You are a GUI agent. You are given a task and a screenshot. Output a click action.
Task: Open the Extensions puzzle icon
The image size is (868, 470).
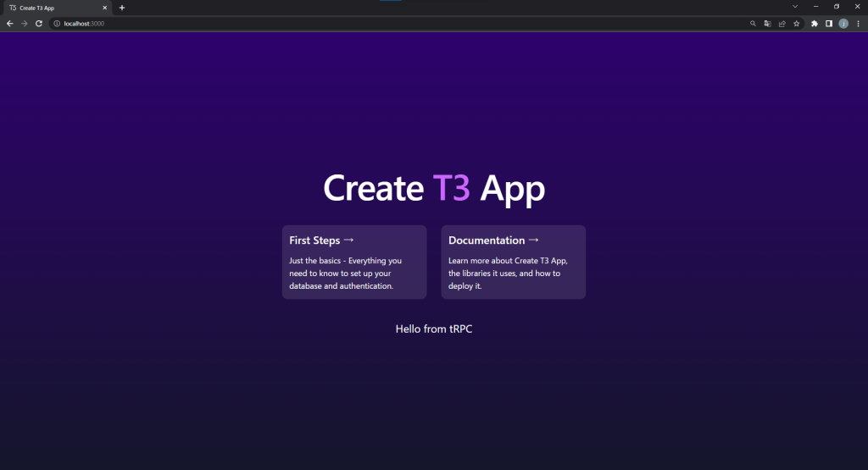pos(815,24)
